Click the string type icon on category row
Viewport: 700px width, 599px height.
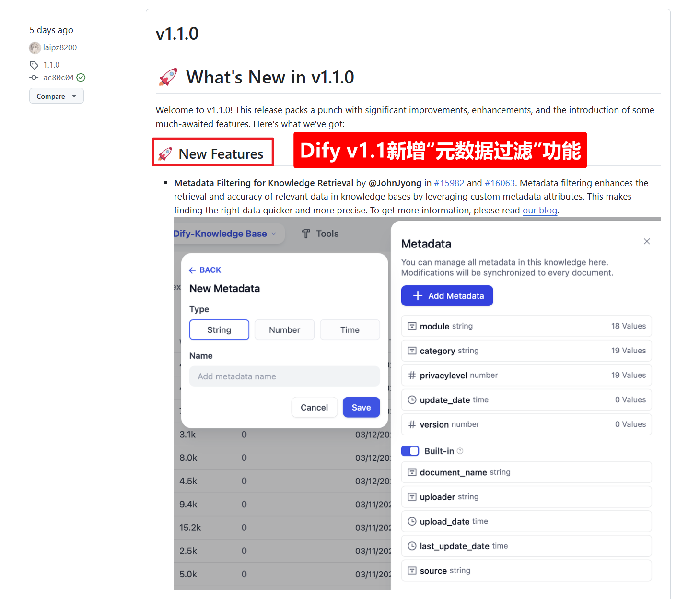(412, 351)
